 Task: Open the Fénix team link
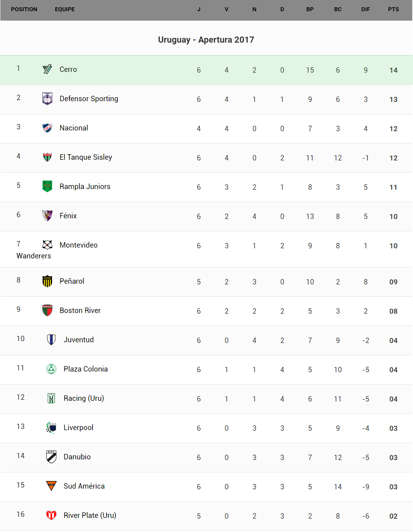coord(68,216)
